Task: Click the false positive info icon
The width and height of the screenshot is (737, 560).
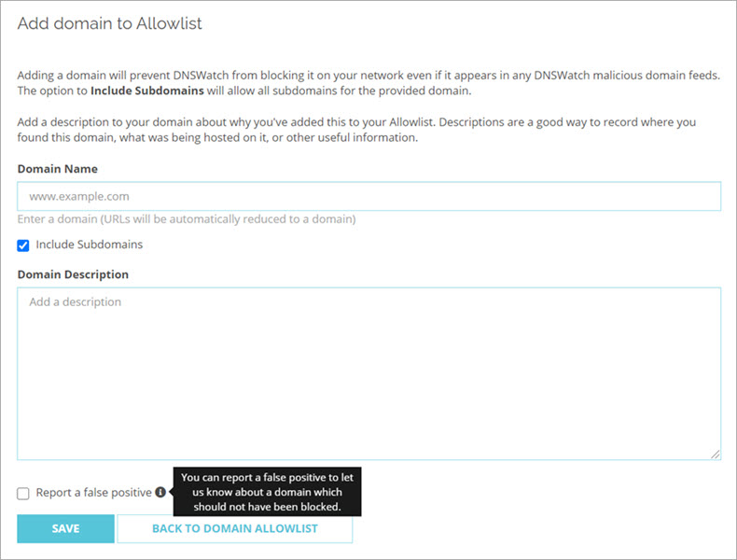Action: pyautogui.click(x=160, y=492)
